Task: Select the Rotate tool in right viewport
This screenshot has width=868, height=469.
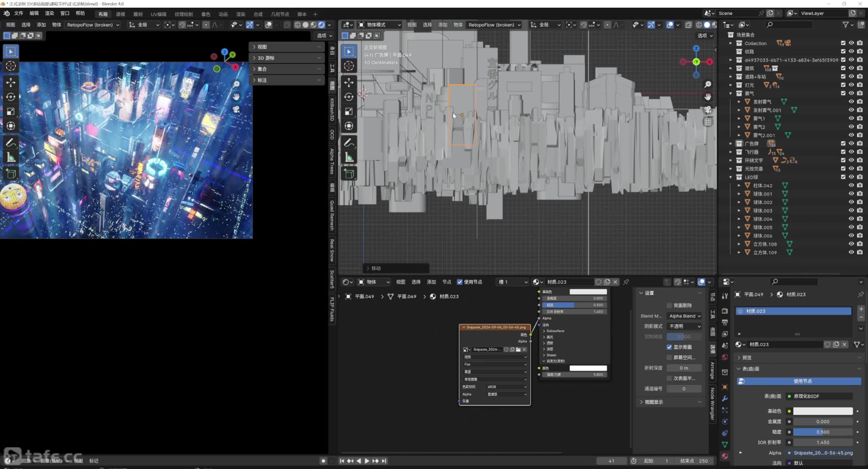Action: click(x=349, y=97)
